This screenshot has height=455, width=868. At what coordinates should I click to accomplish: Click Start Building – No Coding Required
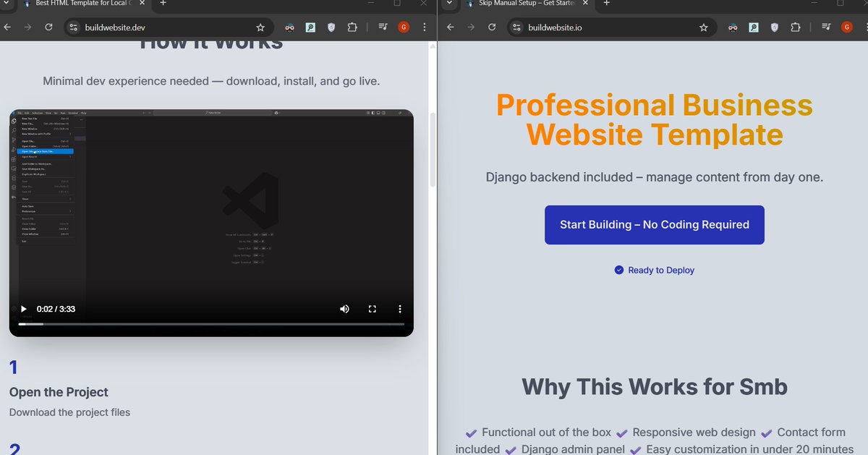coord(654,225)
